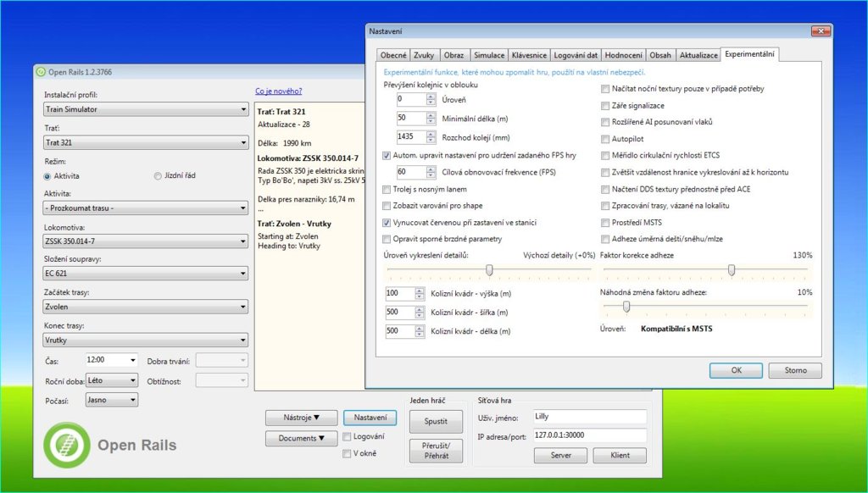
Task: Open the Documents menu button
Action: tap(301, 438)
